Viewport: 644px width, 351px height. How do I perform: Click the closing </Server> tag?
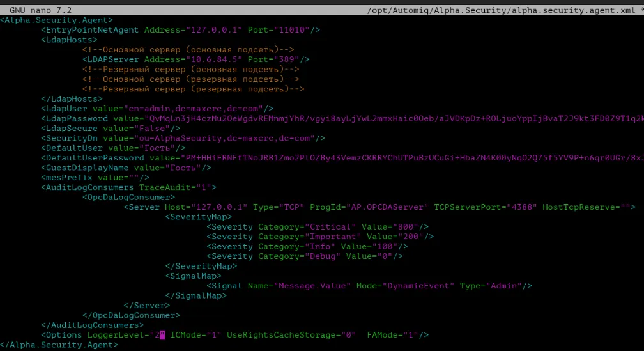(147, 306)
